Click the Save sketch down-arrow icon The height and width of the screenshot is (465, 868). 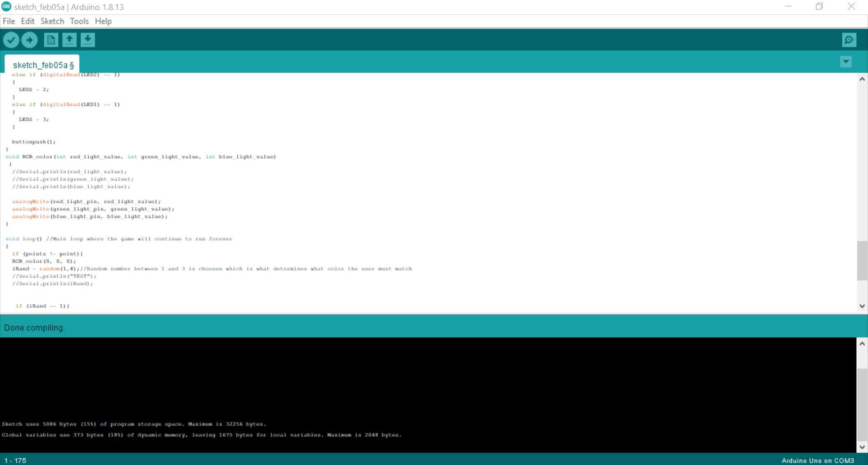click(x=88, y=40)
